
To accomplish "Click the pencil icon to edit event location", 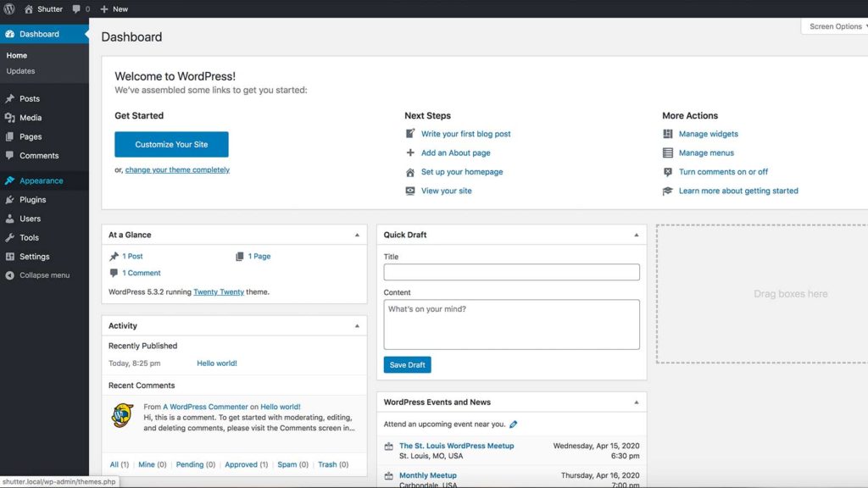I will click(513, 424).
